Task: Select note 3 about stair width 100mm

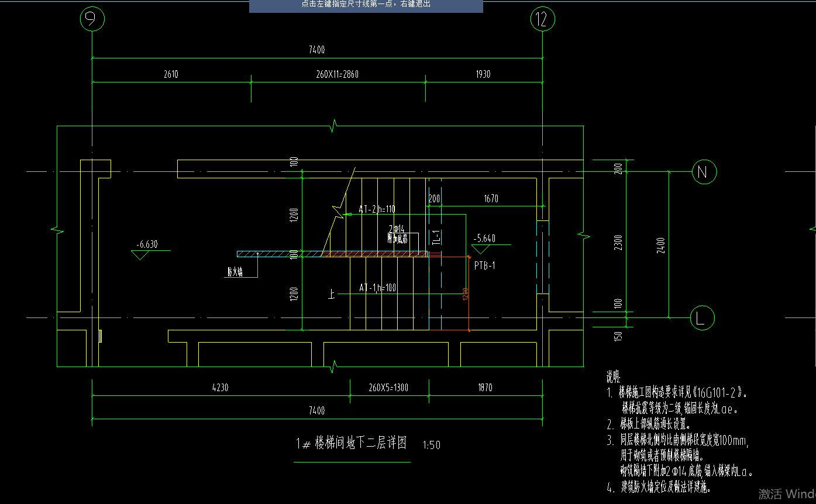Action: [x=678, y=440]
